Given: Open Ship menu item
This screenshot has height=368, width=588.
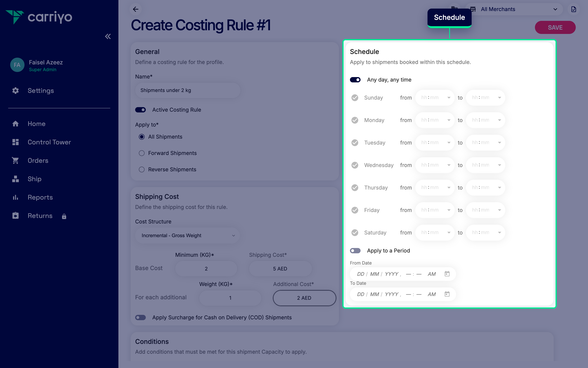Looking at the screenshot, I should click(35, 179).
